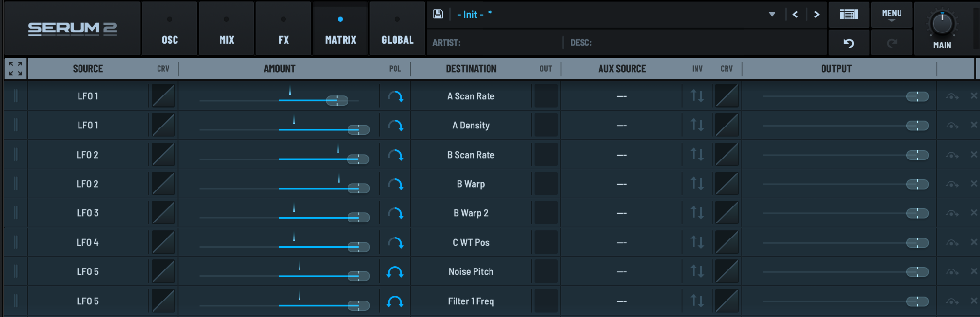Image resolution: width=980 pixels, height=317 pixels.
Task: Click the output curve box on Noise Pitch row
Action: 727,271
